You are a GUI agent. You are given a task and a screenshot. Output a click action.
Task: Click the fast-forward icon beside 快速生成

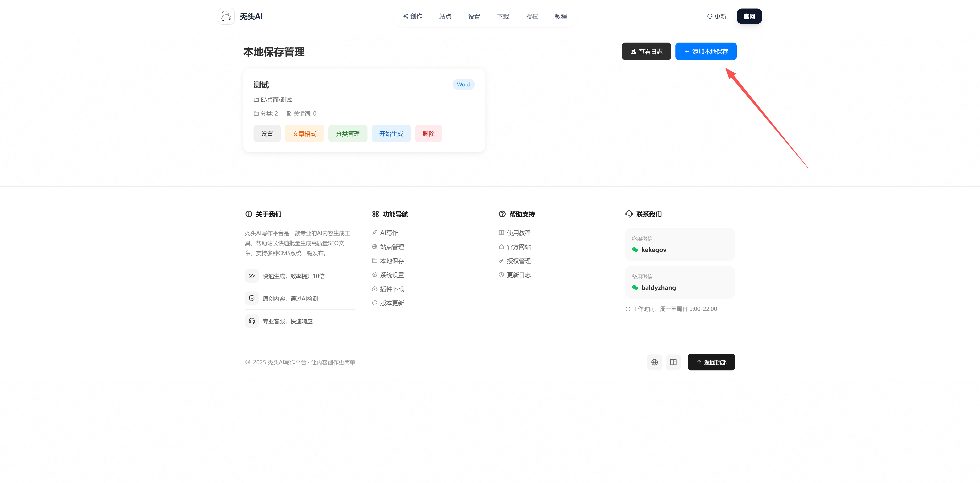[x=251, y=276]
